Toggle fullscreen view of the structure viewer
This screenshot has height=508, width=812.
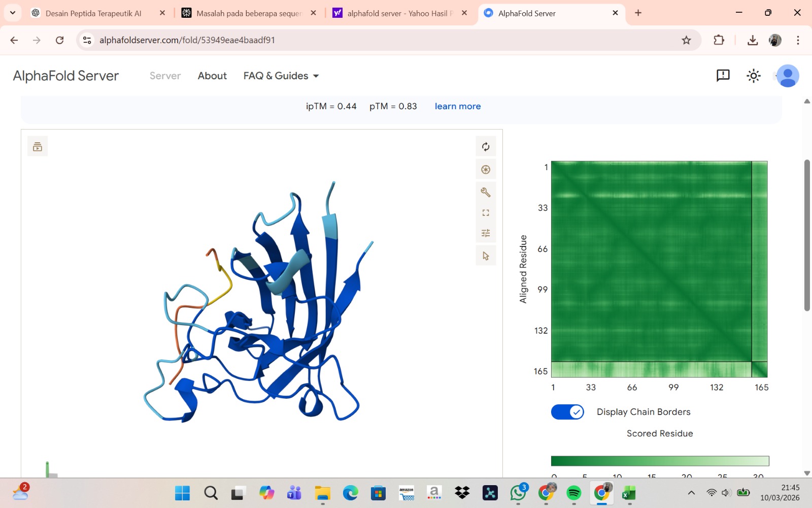coord(486,213)
